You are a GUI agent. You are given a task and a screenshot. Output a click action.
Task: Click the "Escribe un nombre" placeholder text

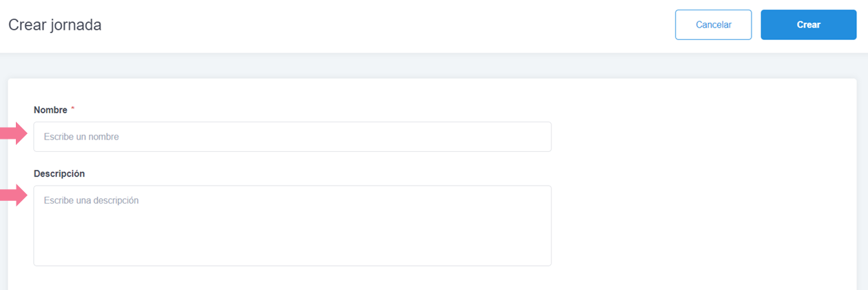[81, 137]
